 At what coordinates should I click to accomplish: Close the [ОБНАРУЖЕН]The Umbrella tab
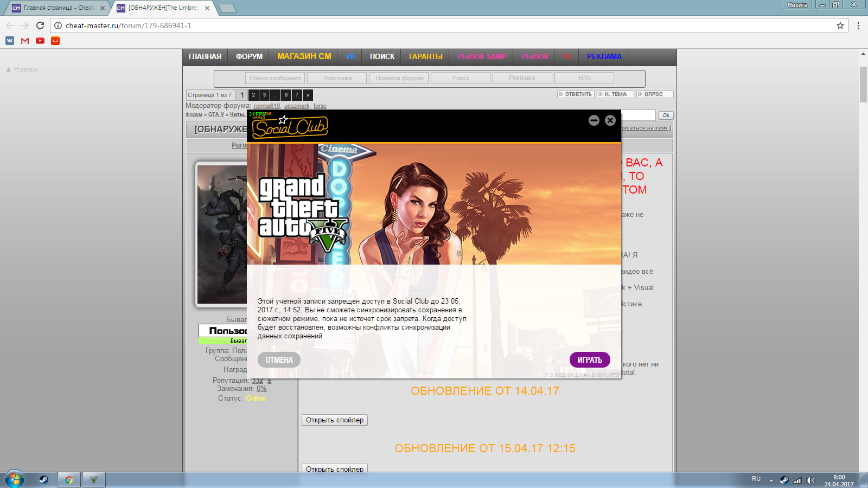[x=207, y=8]
